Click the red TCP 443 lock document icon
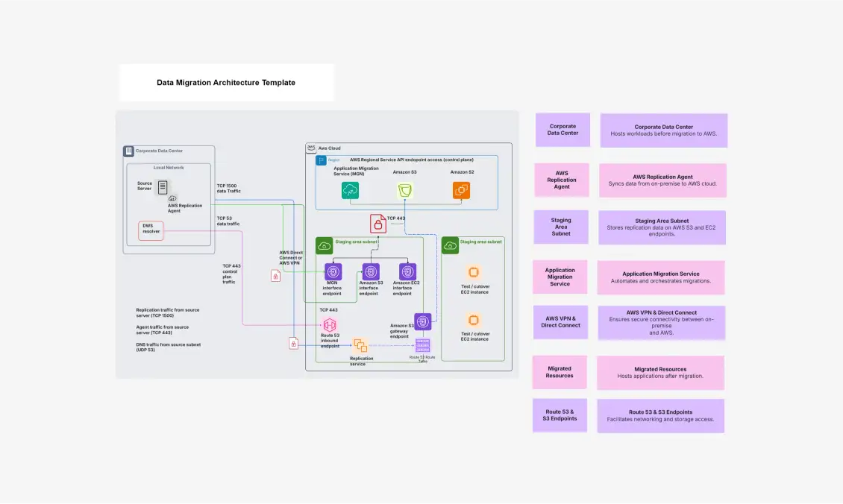 coord(377,224)
